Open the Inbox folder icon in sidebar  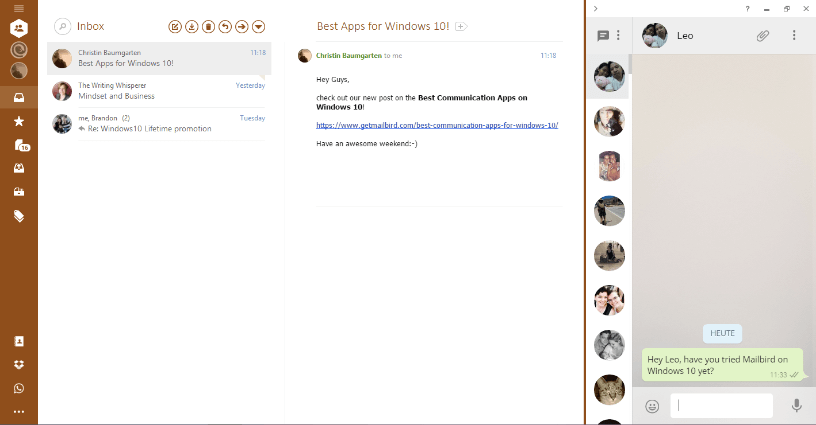pyautogui.click(x=19, y=97)
